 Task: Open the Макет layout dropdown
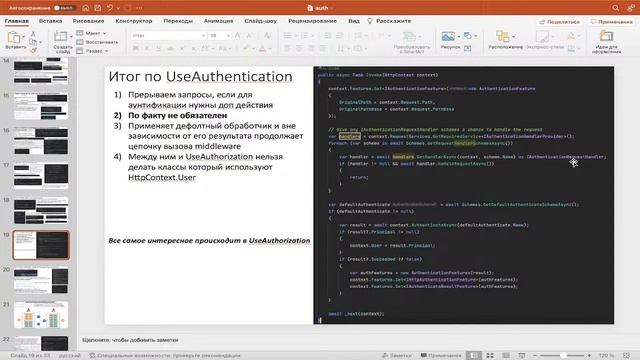91,33
